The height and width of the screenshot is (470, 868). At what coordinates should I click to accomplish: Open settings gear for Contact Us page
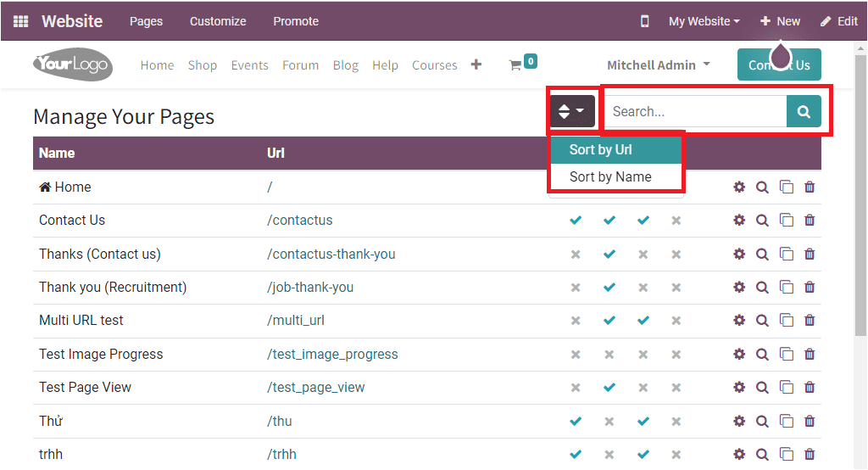(739, 221)
